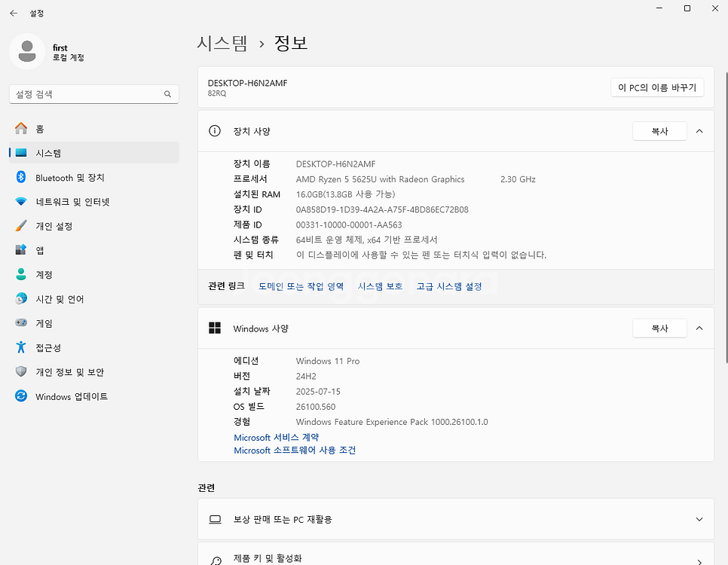Maximize the Settings window
The height and width of the screenshot is (565, 728).
point(687,8)
